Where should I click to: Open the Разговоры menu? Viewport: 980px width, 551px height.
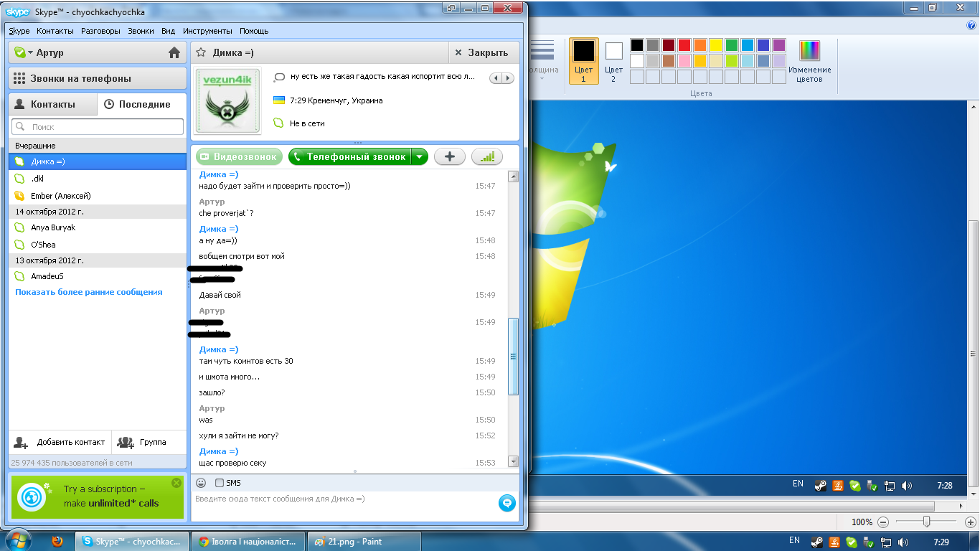click(101, 31)
